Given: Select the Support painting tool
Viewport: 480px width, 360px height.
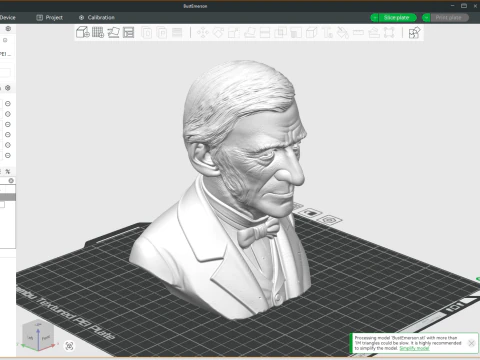Looking at the screenshot, I should tap(296, 33).
